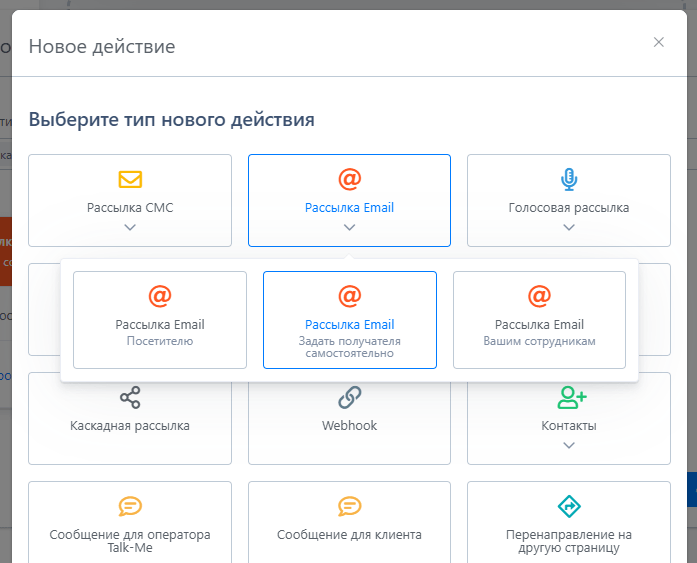This screenshot has width=697, height=563.
Task: Close the Новое действие dialog
Action: tap(659, 42)
